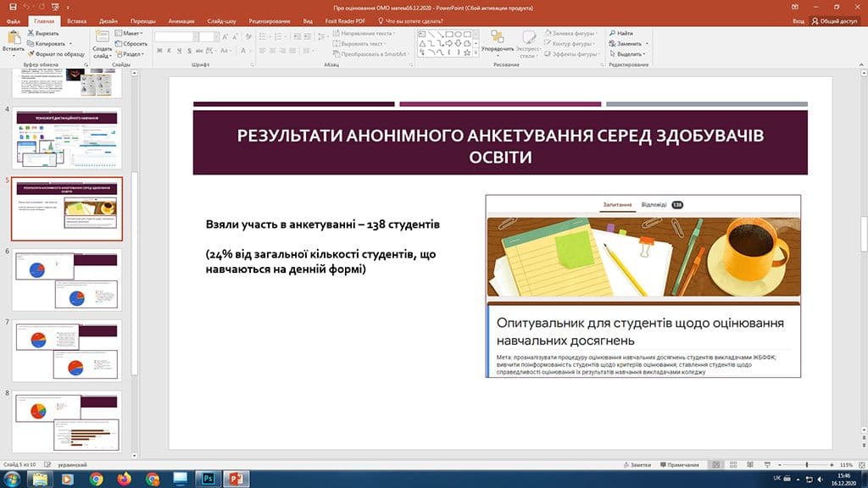Switch to Слайд-шоу tab
Viewport: 868px width, 488px height.
pos(221,21)
